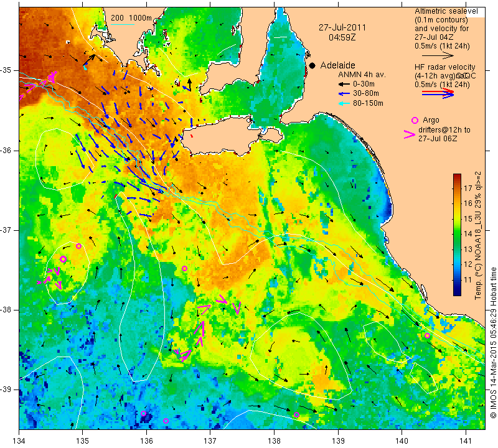The image size is (498, 448).
Task: Click the longitude label 137
Action: tap(210, 441)
